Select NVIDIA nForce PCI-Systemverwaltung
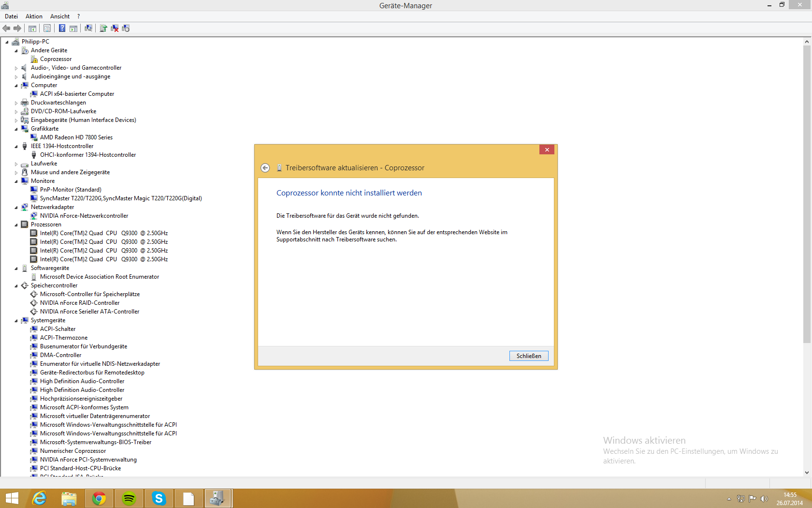 coord(88,460)
